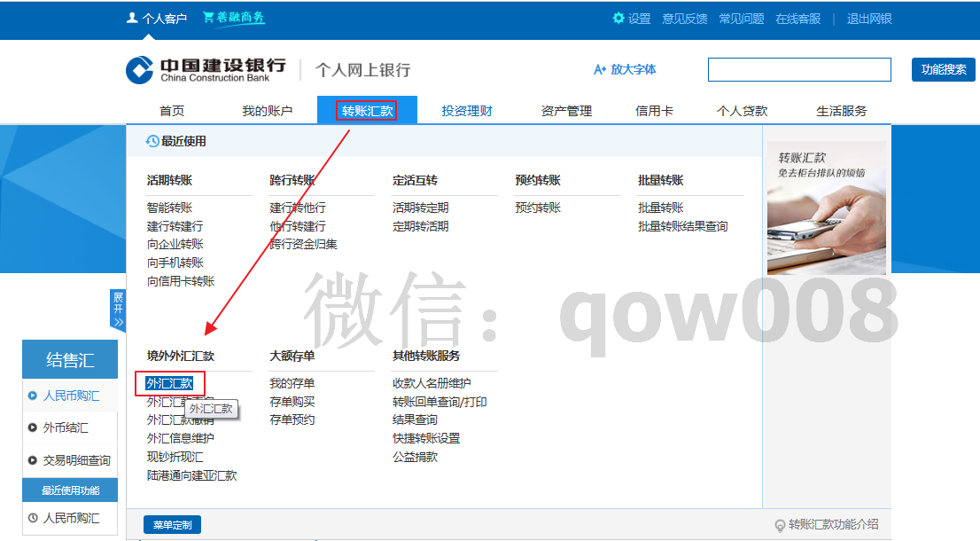Click the 境外外汇汇款 heading
The height and width of the screenshot is (541, 980).
pyautogui.click(x=181, y=356)
